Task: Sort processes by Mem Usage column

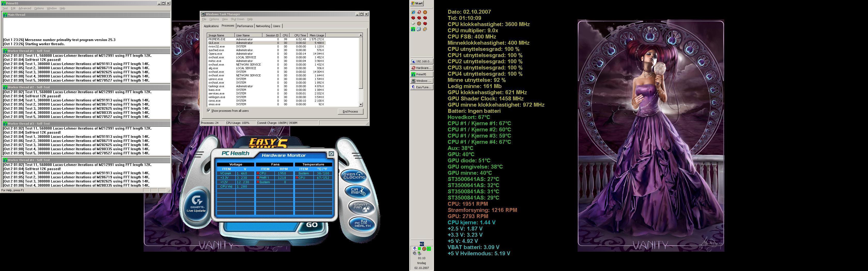Action: (x=316, y=35)
